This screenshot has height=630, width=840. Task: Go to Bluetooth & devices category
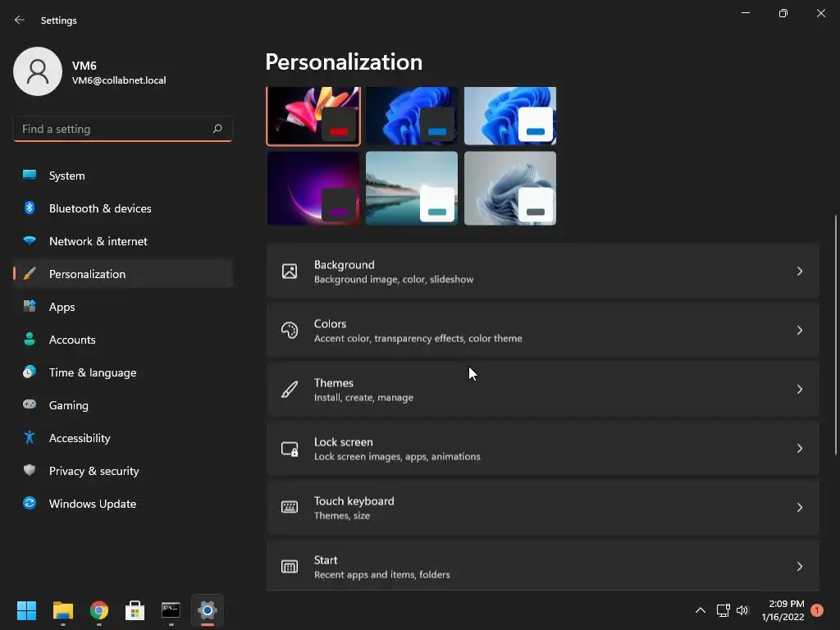[x=123, y=208]
